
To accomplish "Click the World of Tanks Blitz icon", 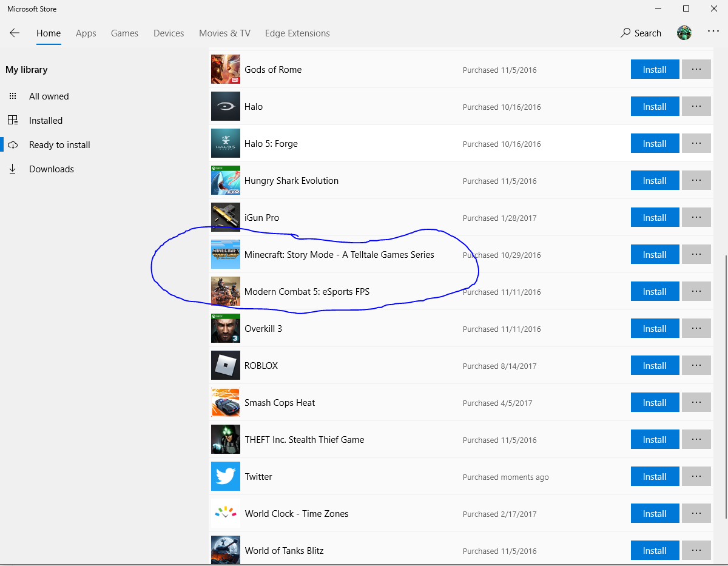I will pos(226,550).
